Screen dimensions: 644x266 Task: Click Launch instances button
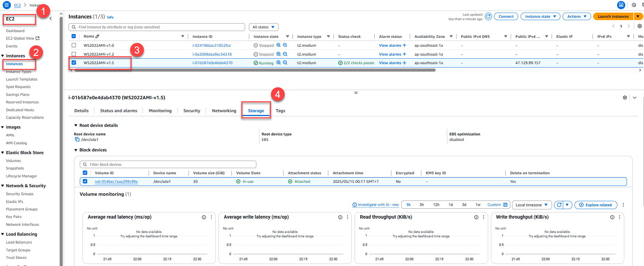tap(613, 16)
